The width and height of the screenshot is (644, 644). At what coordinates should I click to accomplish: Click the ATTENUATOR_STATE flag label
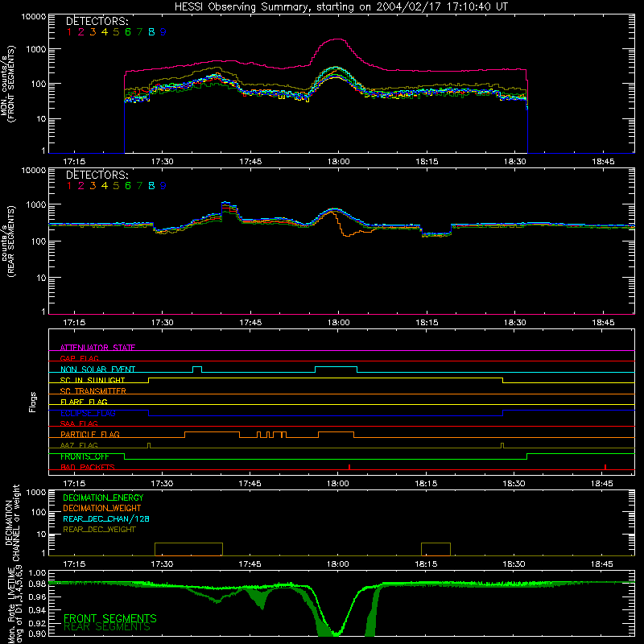97,348
